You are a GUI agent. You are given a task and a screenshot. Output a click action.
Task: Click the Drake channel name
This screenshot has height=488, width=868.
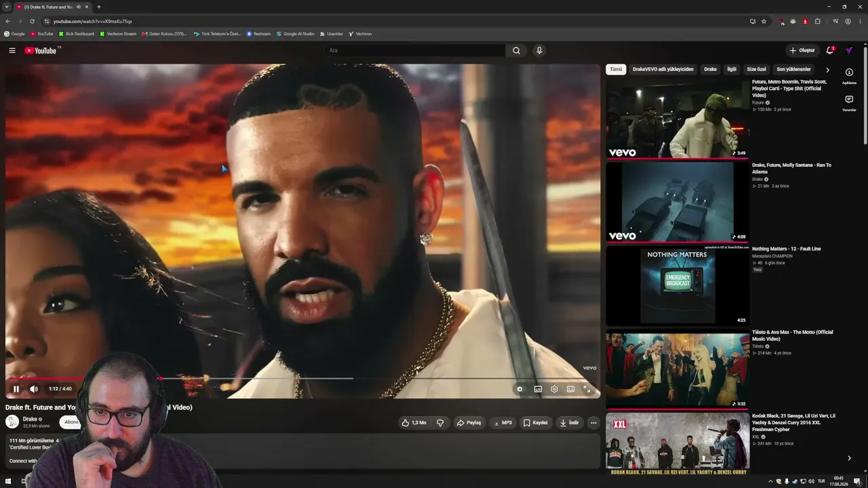(30, 419)
